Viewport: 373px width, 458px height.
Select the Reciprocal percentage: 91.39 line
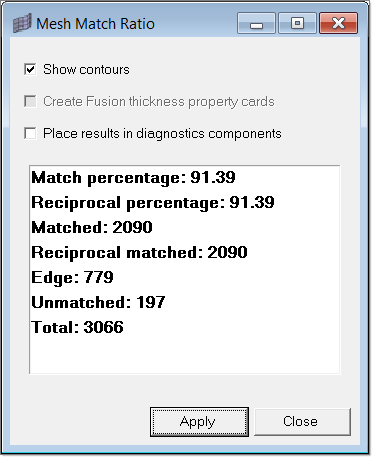click(153, 202)
